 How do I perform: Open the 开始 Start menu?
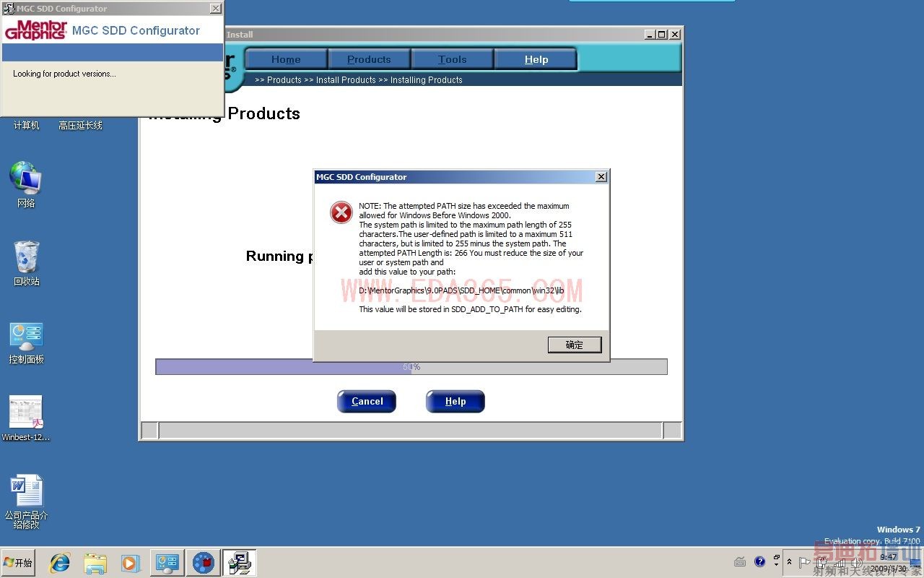coord(18,562)
